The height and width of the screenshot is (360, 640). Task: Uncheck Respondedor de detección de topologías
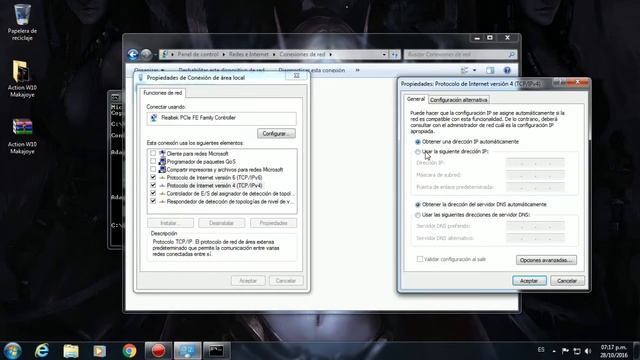click(153, 201)
